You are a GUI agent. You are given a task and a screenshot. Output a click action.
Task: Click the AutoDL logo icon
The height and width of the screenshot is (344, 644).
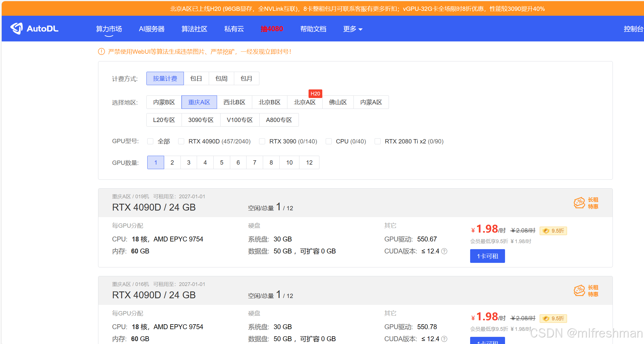17,29
